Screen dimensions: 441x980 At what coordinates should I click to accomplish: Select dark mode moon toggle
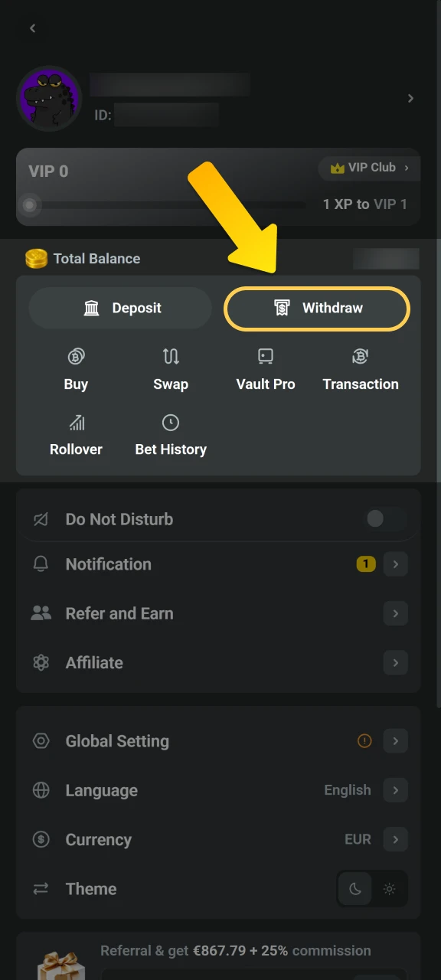point(354,889)
